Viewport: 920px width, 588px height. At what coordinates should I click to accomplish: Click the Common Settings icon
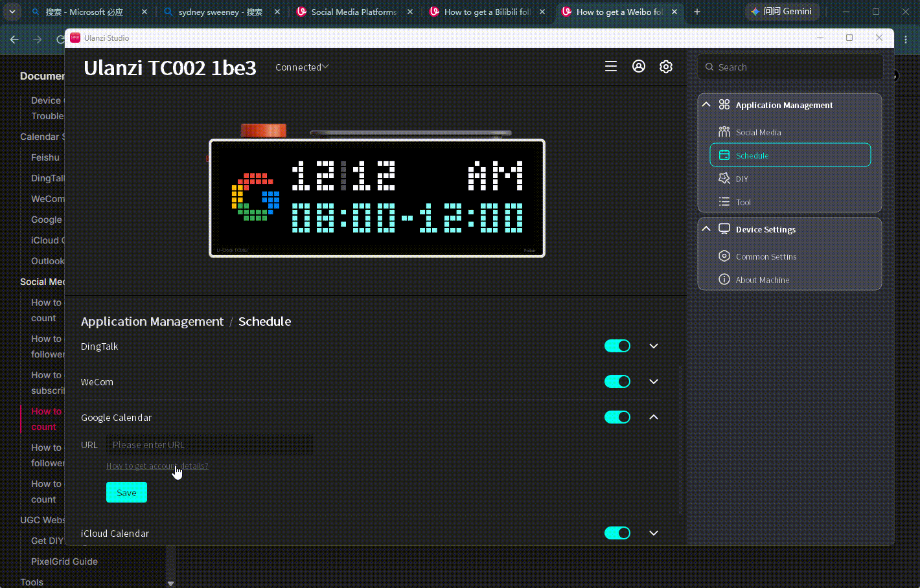tap(724, 256)
